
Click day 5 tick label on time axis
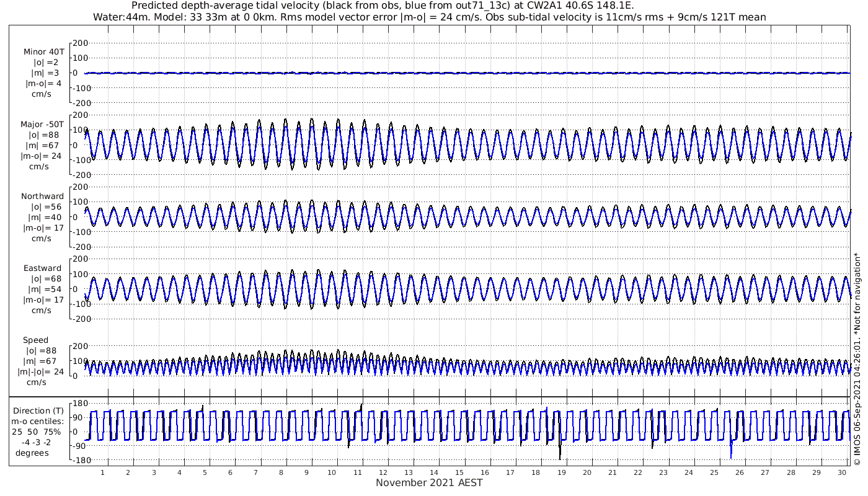click(204, 473)
